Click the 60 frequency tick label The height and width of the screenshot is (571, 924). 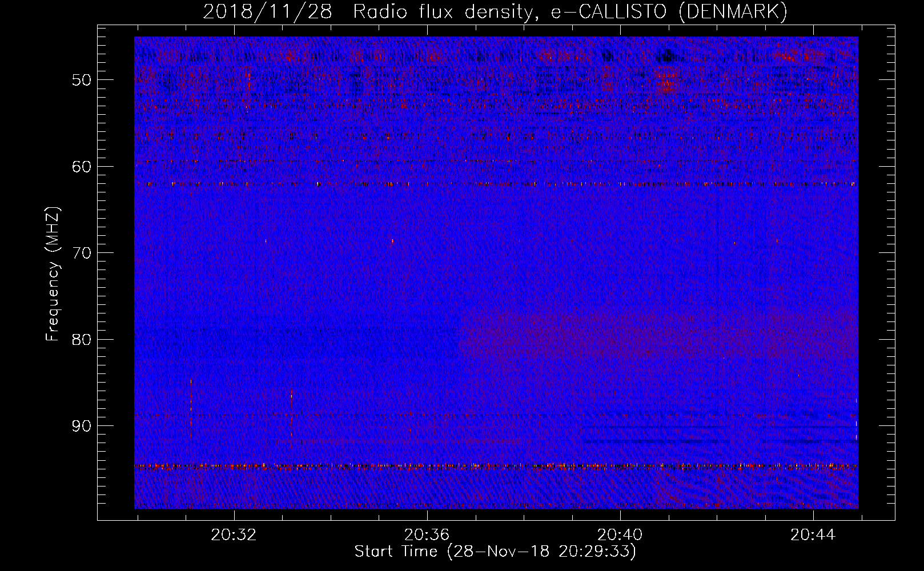coord(82,167)
